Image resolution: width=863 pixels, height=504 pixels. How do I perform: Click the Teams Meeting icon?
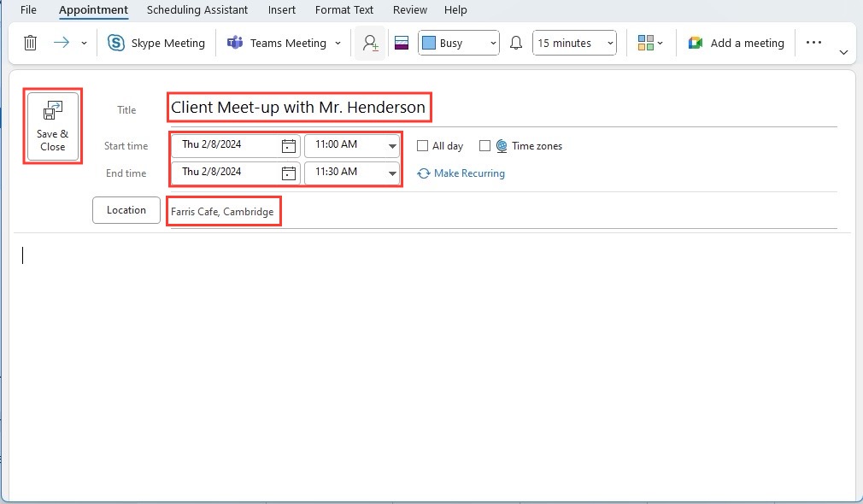235,43
